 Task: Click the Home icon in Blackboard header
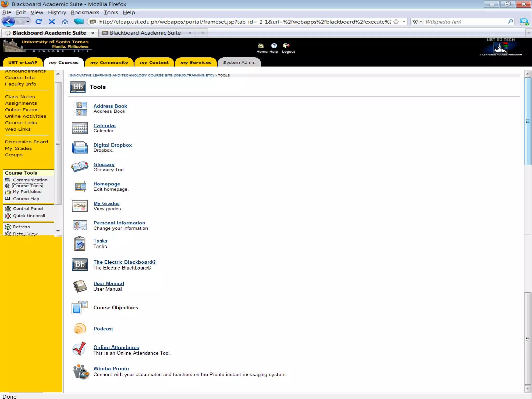coord(261,46)
